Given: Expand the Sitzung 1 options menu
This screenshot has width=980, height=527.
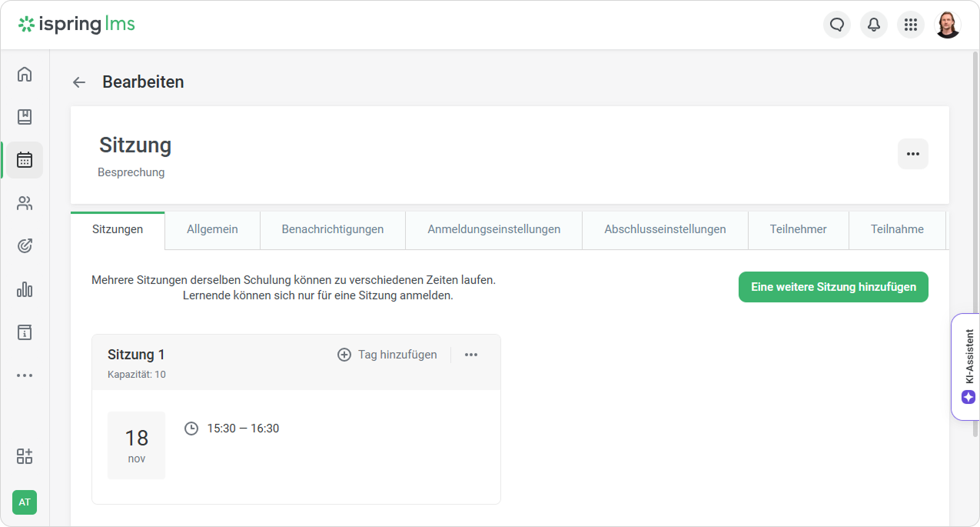Looking at the screenshot, I should (471, 355).
